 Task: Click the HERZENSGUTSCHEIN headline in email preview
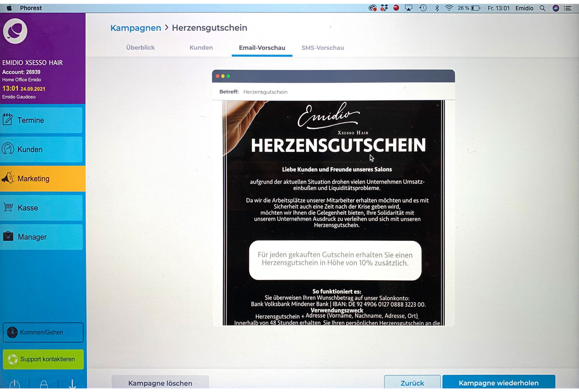(338, 145)
